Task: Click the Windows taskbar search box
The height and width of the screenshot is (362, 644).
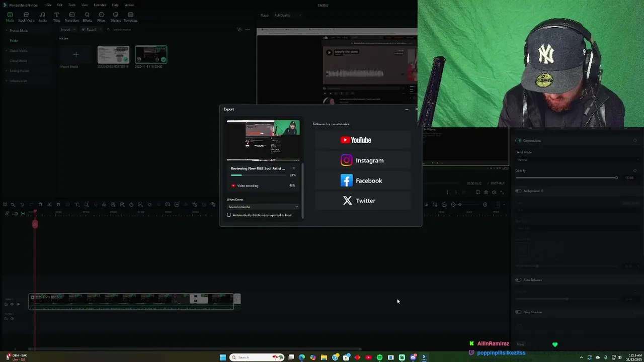Action: pyautogui.click(x=256, y=357)
